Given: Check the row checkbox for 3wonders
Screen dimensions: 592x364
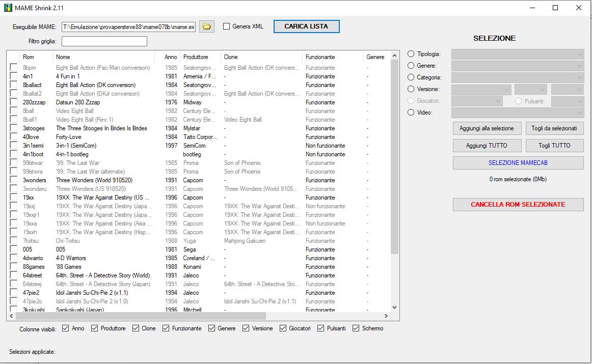Looking at the screenshot, I should tap(14, 180).
